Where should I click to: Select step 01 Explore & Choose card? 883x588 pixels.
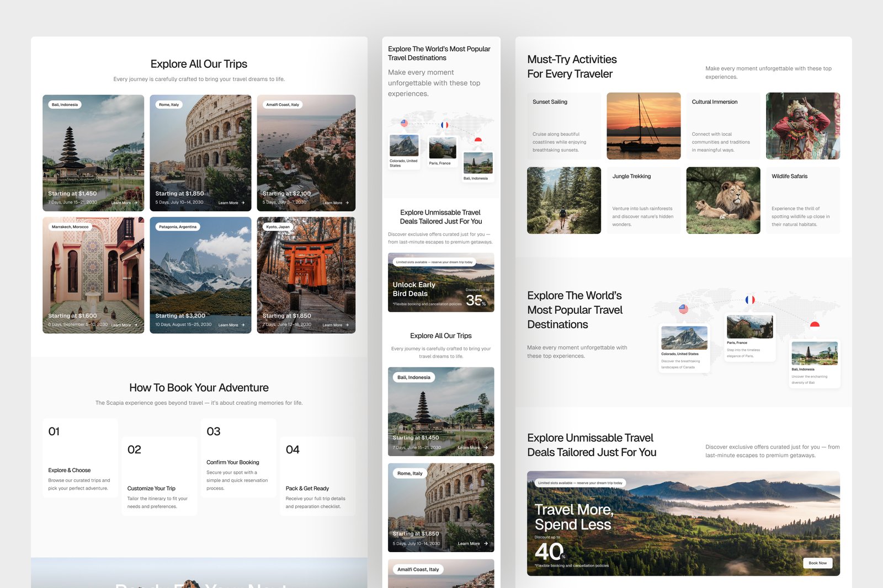click(80, 458)
